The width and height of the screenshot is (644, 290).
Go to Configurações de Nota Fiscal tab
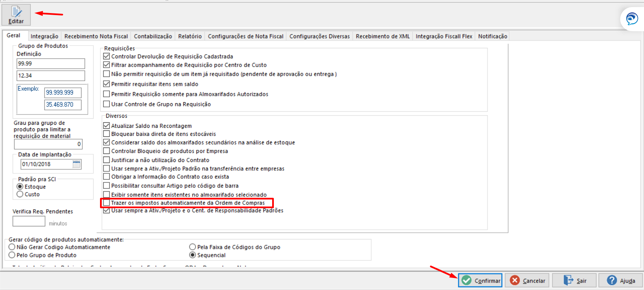pos(246,36)
